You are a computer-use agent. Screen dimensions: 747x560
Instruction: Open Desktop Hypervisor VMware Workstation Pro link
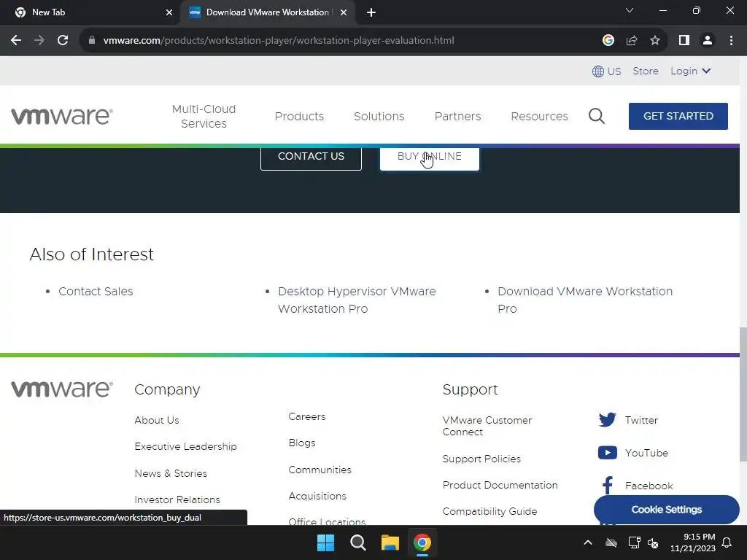pos(357,300)
